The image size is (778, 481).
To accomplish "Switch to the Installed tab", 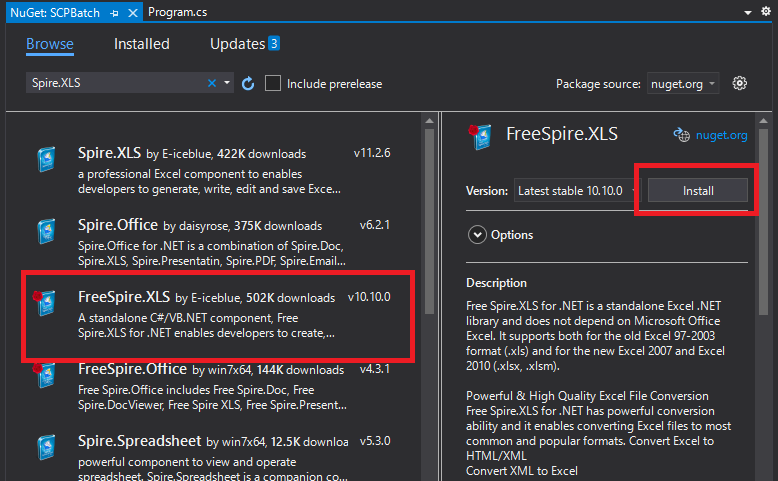I will click(142, 44).
